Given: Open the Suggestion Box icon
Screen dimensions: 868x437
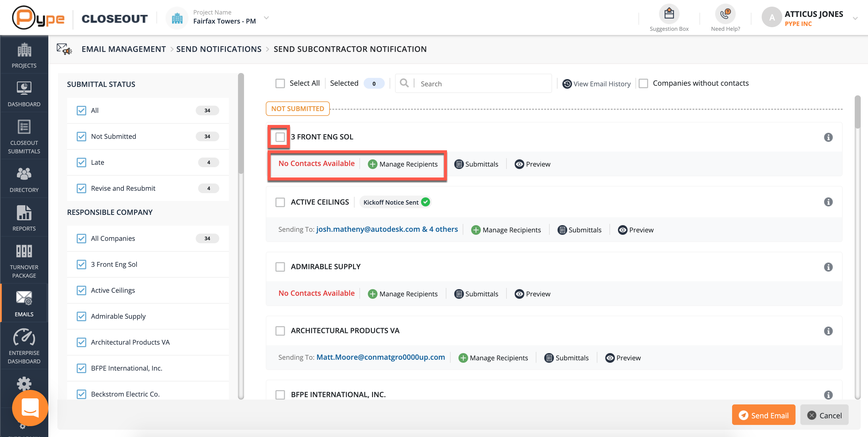Looking at the screenshot, I should pos(669,14).
